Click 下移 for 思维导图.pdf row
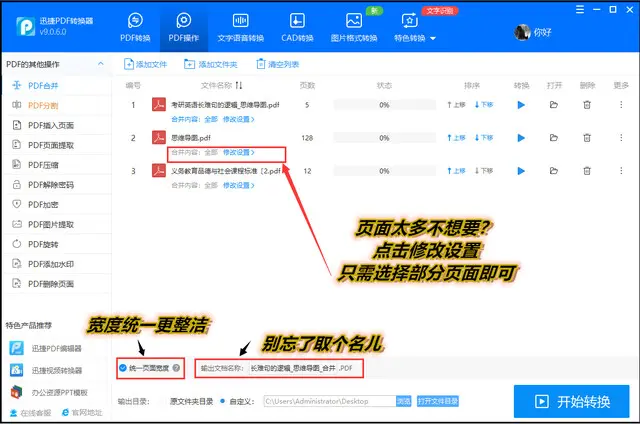The image size is (640, 424). 484,138
